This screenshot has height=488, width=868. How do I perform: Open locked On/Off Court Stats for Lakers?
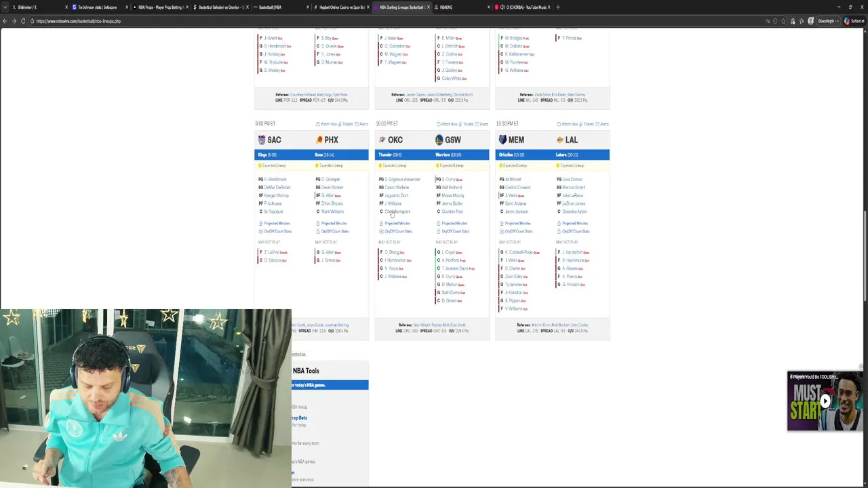click(573, 231)
